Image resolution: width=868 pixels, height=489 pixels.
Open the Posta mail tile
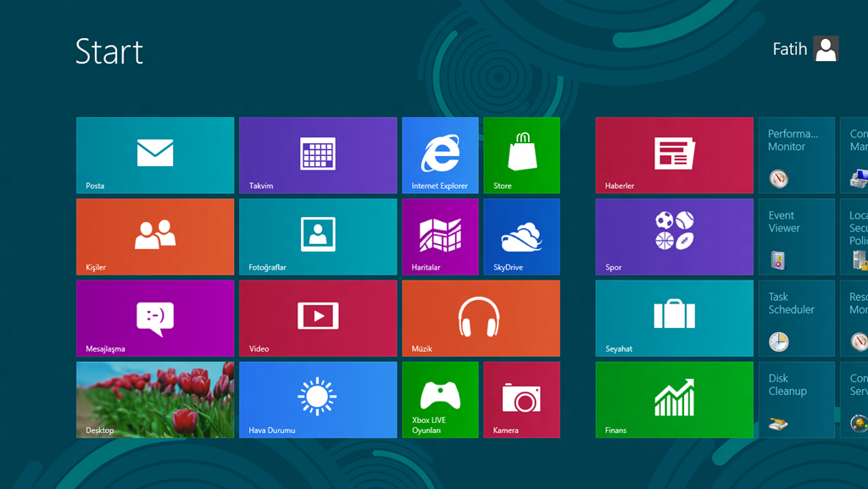155,155
